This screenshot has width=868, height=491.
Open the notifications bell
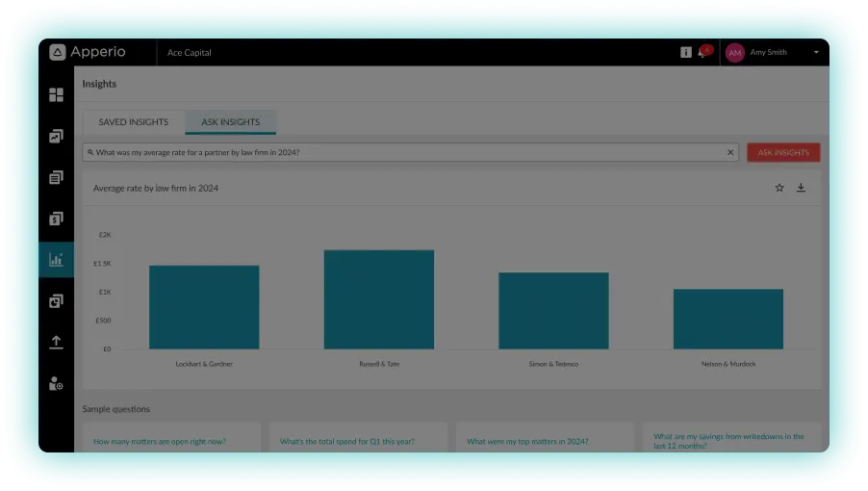pos(703,53)
